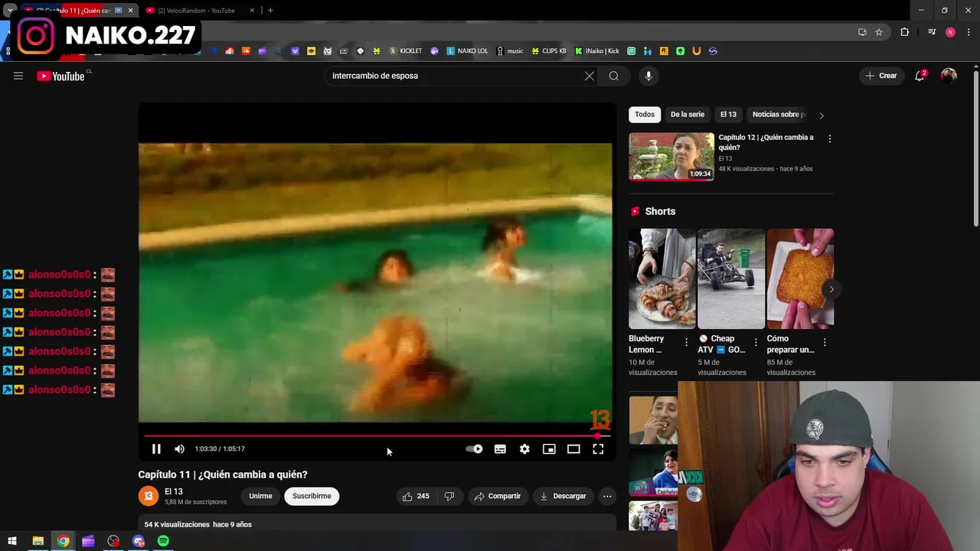
Task: Open the 'INaiko | Kick' bookmark
Action: [597, 51]
